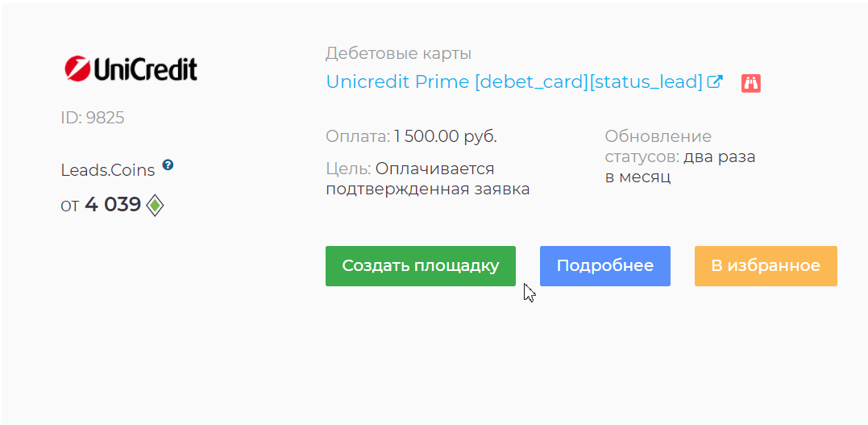Click the 4 039 coins amount

tap(113, 205)
